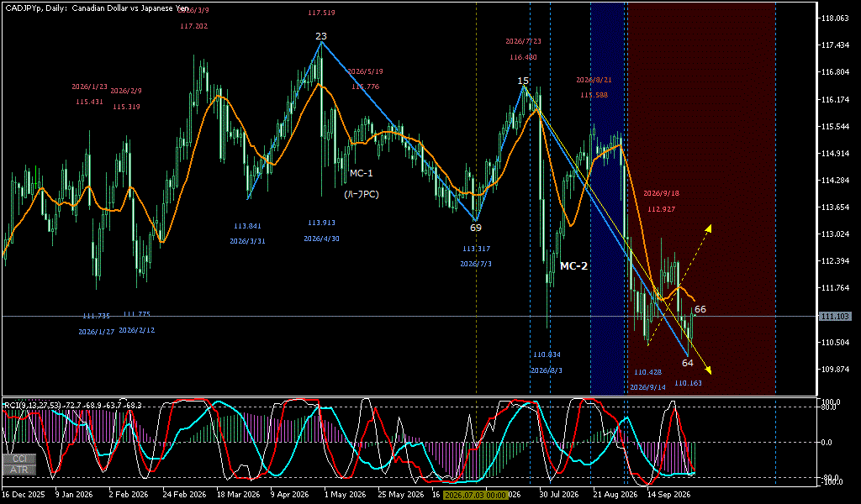This screenshot has width=861, height=504.
Task: Click the 110.428 low price label
Action: pos(648,372)
